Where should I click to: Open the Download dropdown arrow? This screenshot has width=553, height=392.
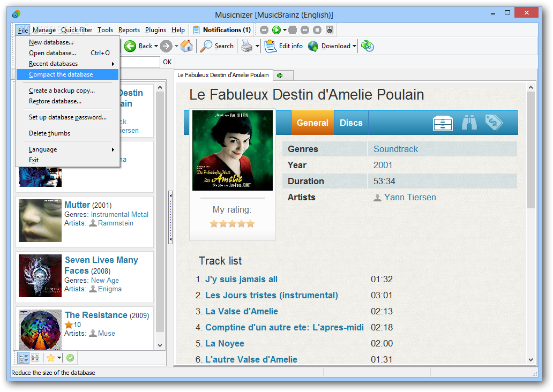pyautogui.click(x=354, y=46)
